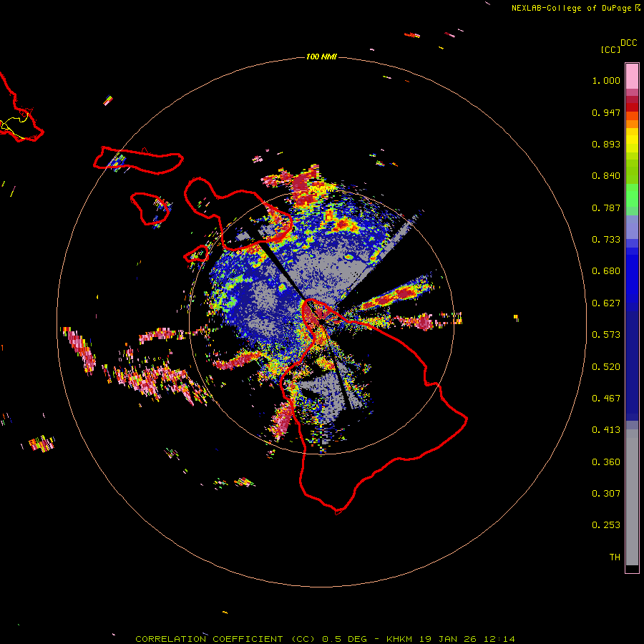Click the 0.733 scale value
644x644 pixels.
click(606, 240)
